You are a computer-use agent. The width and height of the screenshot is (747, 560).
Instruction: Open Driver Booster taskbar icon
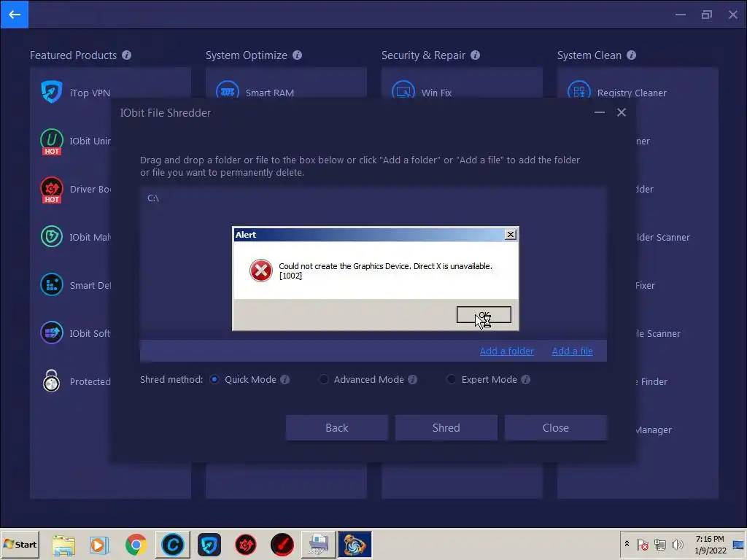246,545
